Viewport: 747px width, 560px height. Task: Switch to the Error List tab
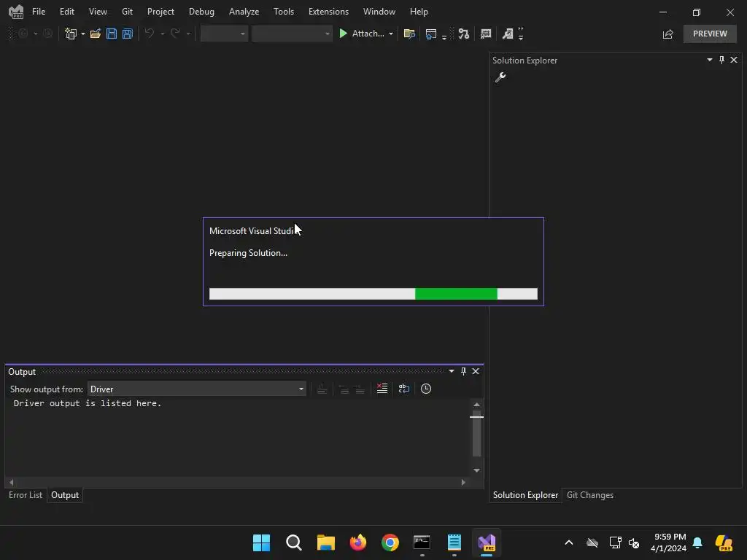[26, 495]
